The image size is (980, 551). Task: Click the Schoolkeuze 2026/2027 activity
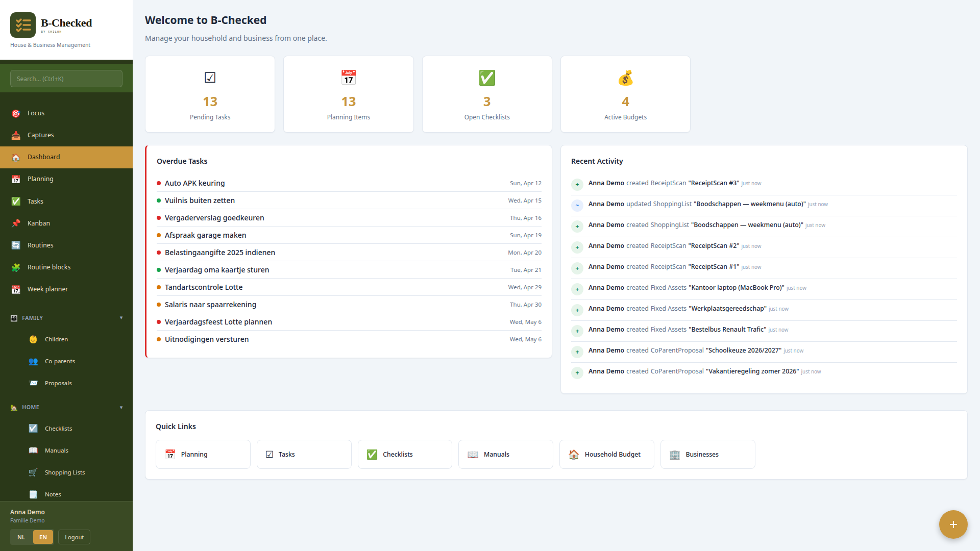click(764, 351)
